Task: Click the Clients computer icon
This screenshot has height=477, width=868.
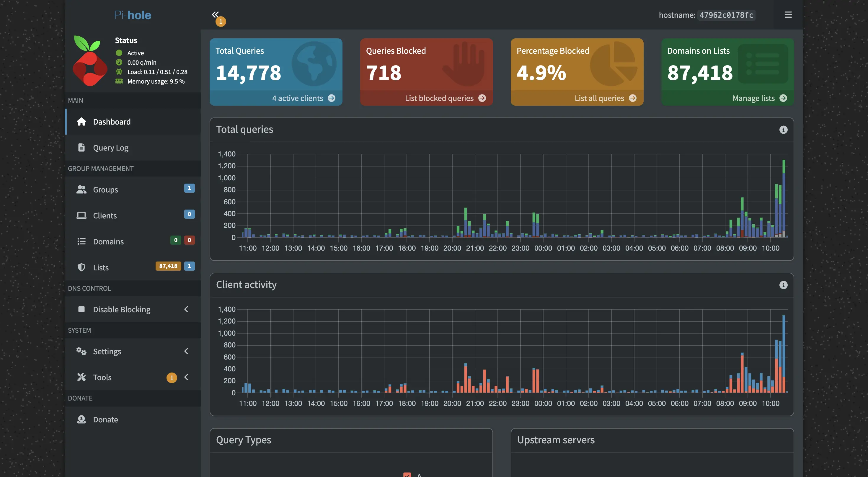Action: (81, 215)
